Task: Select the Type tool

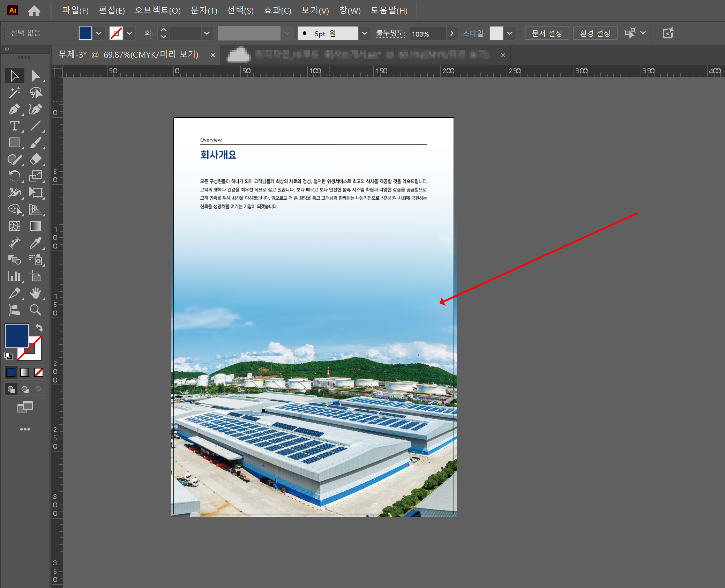Action: (x=14, y=126)
